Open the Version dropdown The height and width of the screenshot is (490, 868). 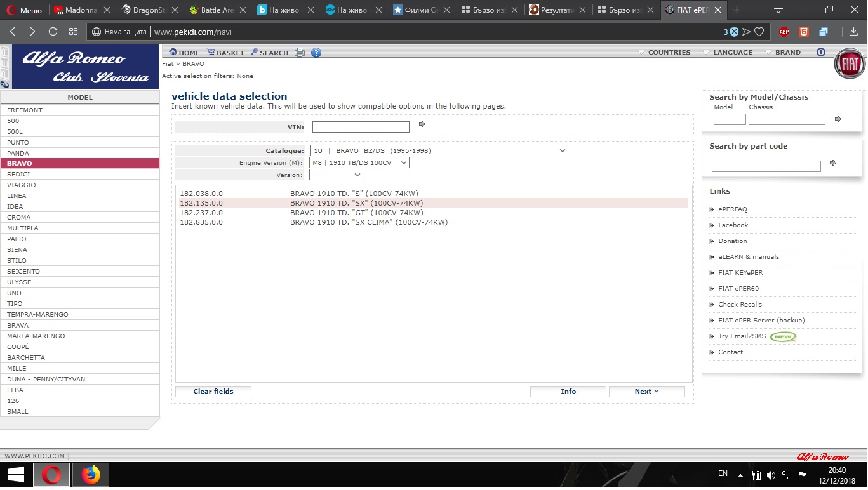pos(336,175)
